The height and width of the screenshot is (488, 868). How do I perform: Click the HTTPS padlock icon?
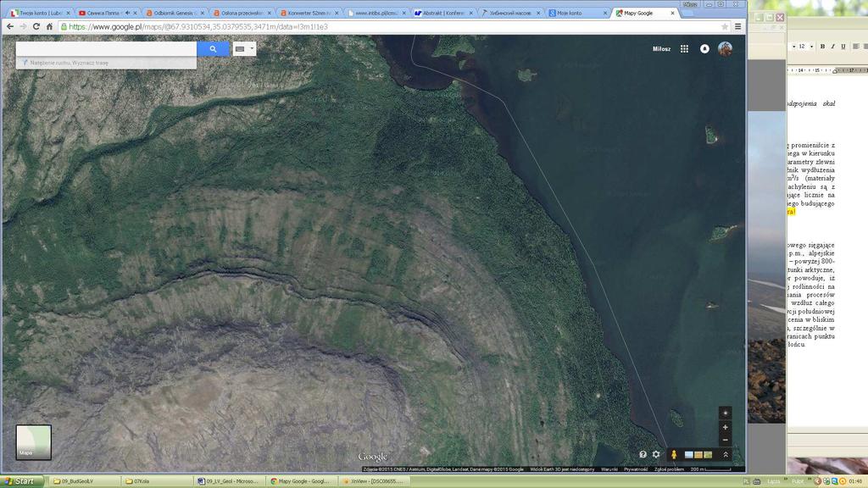coord(64,26)
